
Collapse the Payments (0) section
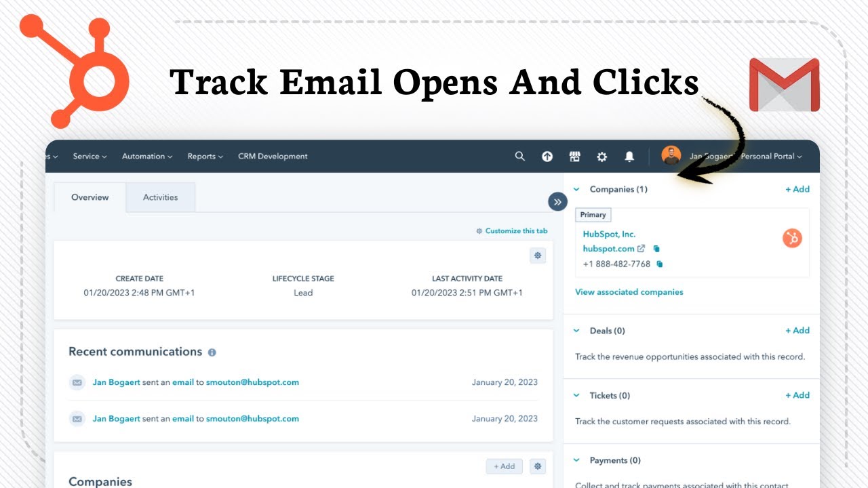pos(576,460)
